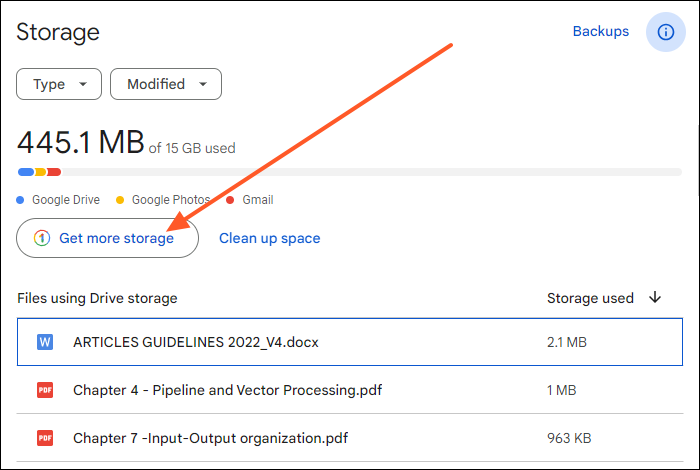Reverse sort with the down arrow icon
700x470 pixels.
pos(656,297)
